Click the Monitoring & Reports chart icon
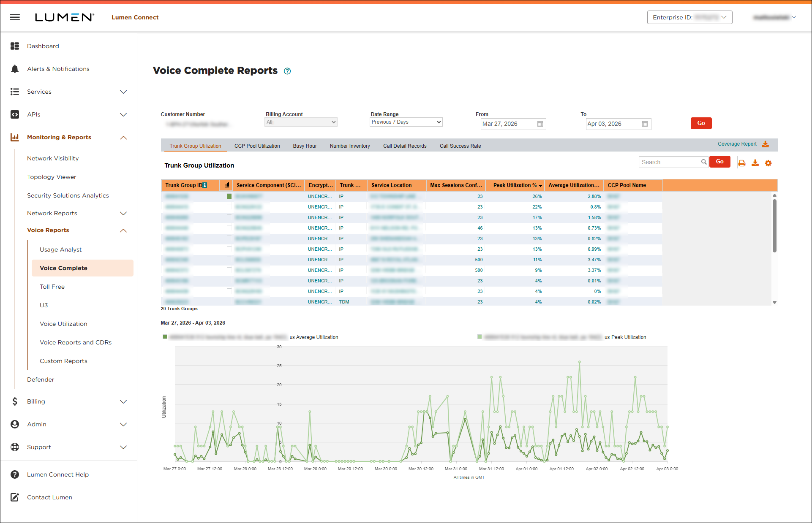This screenshot has width=812, height=523. pyautogui.click(x=15, y=137)
